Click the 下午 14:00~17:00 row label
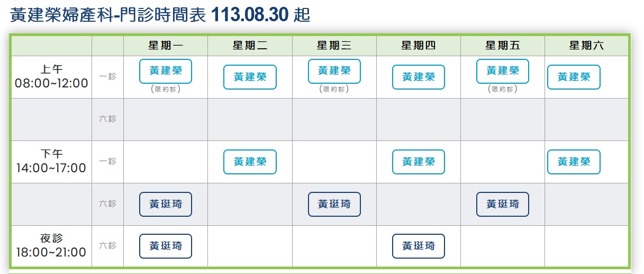 click(x=51, y=162)
